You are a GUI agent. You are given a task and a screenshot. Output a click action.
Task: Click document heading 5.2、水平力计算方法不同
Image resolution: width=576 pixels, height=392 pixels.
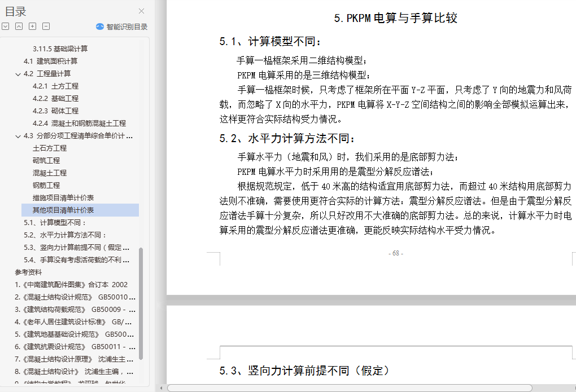pyautogui.click(x=287, y=138)
